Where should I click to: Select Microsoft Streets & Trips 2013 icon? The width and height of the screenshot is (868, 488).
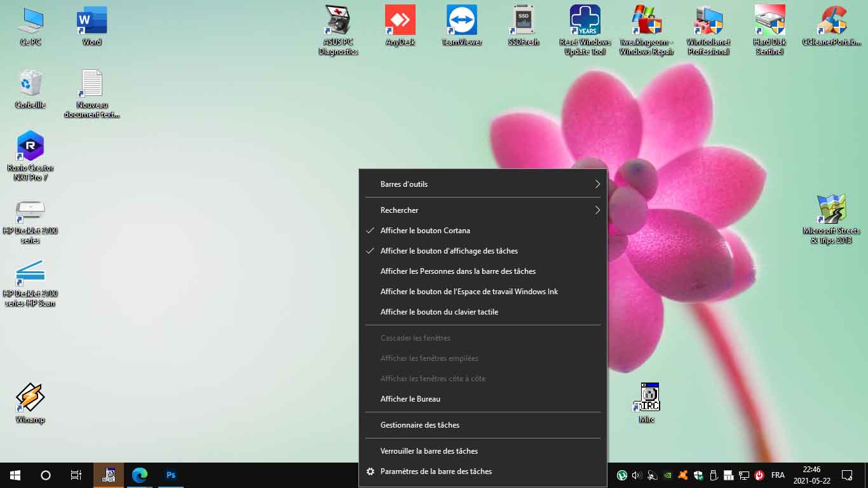coord(831,220)
